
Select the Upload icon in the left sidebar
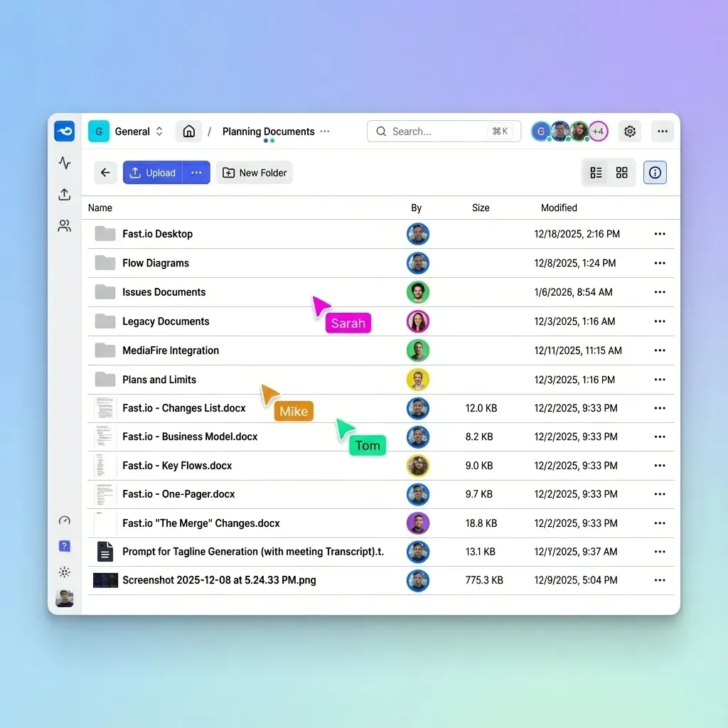coord(64,194)
